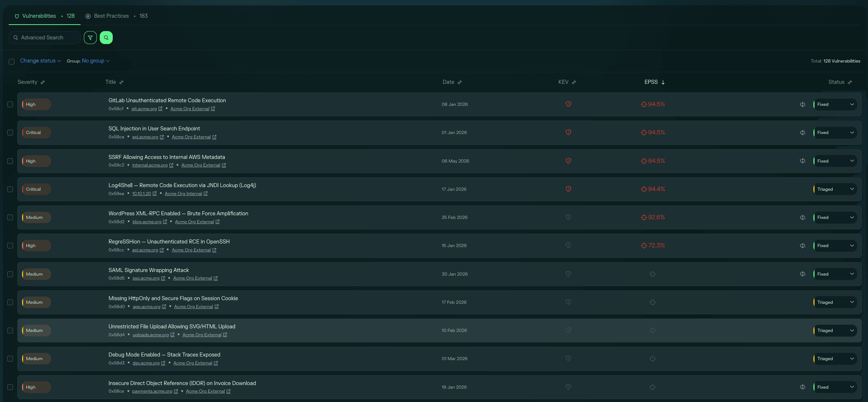Screen dimensions: 868x402
Task: Click the green filter funnel icon
Action: (90, 38)
